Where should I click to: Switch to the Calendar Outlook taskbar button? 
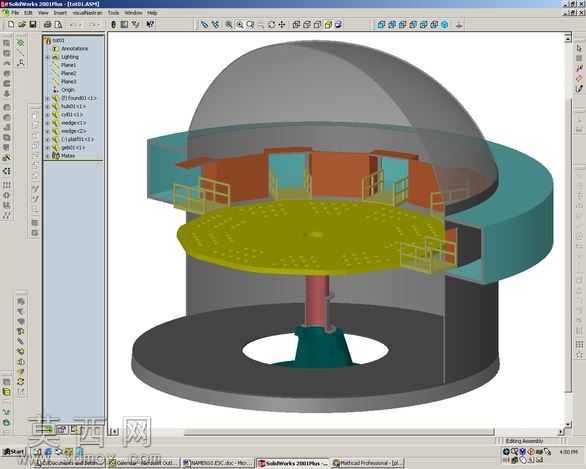pos(144,463)
